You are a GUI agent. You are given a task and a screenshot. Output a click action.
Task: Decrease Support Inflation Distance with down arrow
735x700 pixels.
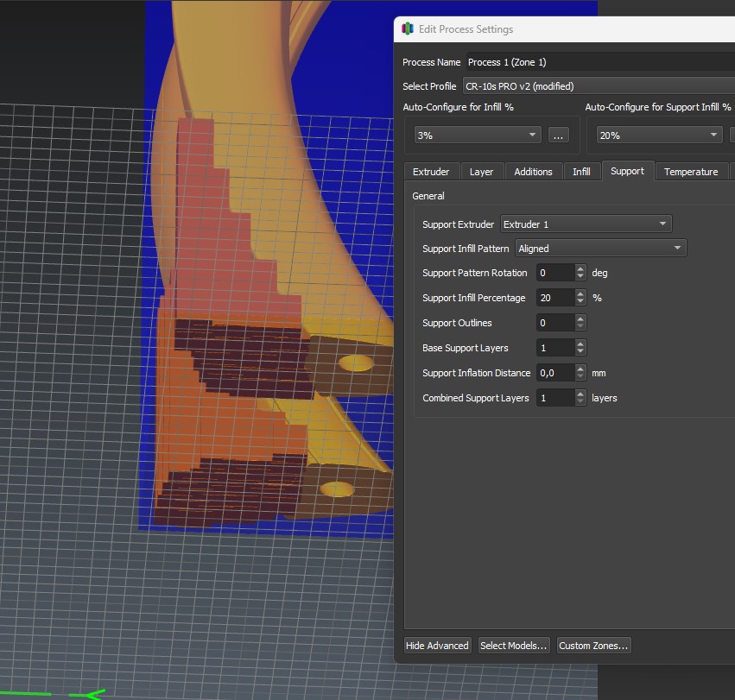click(x=580, y=376)
